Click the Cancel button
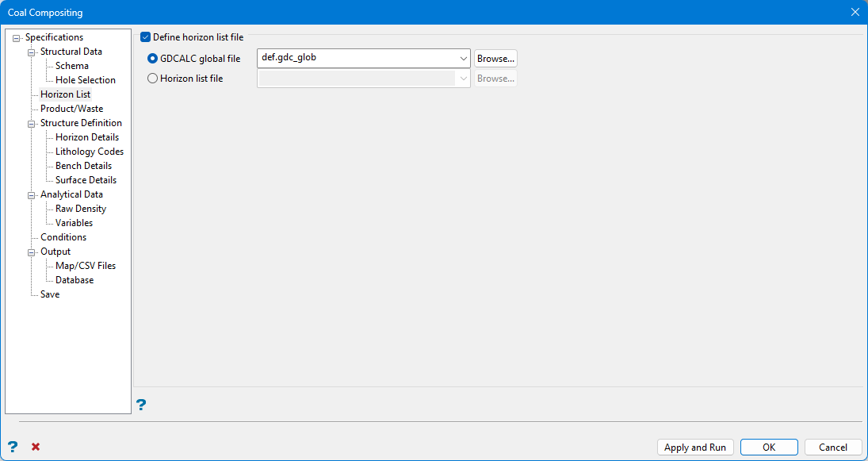This screenshot has width=868, height=461. tap(833, 448)
